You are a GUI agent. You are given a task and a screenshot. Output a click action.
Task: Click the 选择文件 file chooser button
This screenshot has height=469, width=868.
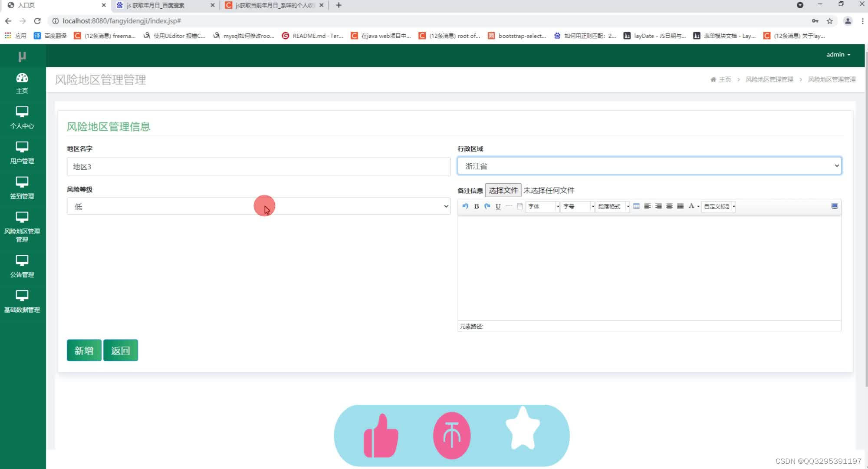click(x=503, y=190)
